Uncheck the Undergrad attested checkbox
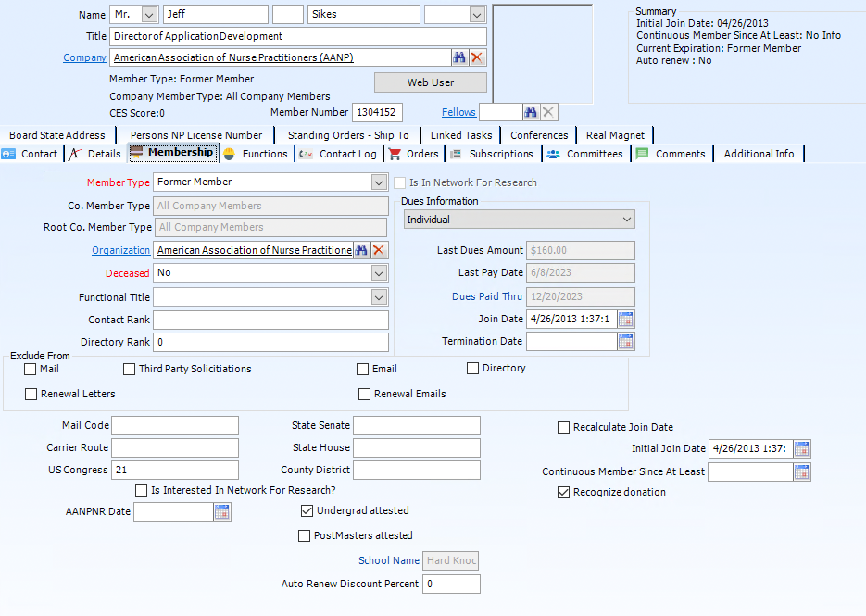866x616 pixels. pos(306,510)
